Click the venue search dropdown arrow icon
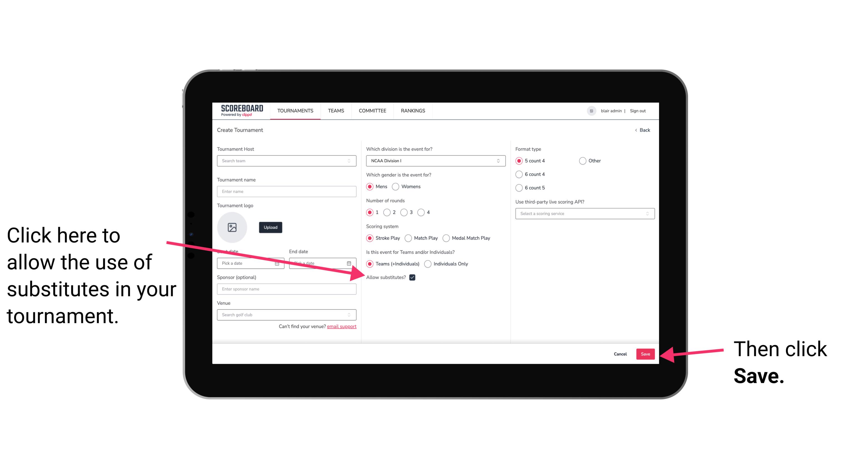The width and height of the screenshot is (868, 467). point(351,314)
